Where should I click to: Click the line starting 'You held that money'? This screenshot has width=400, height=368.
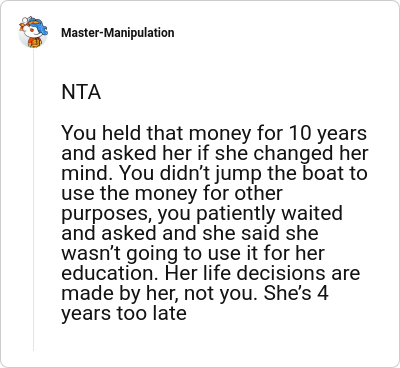click(x=214, y=134)
